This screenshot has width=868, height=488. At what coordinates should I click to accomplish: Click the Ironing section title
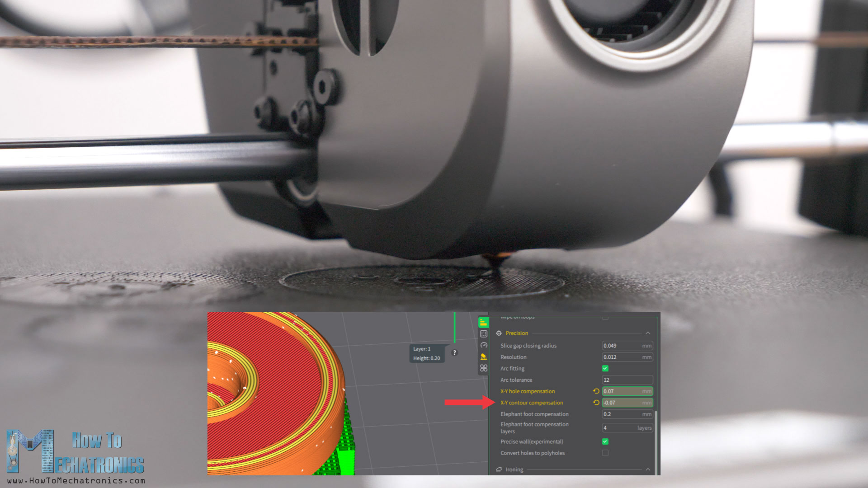pyautogui.click(x=514, y=469)
